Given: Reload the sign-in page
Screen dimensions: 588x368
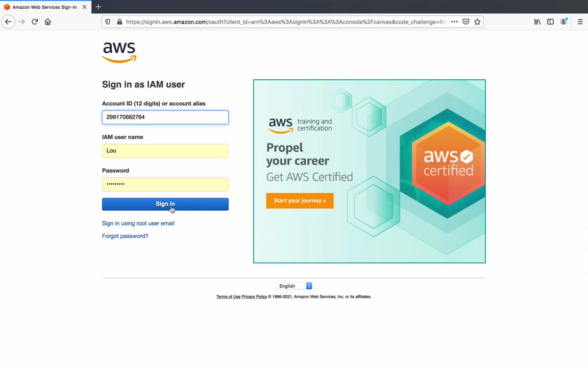Looking at the screenshot, I should point(35,22).
